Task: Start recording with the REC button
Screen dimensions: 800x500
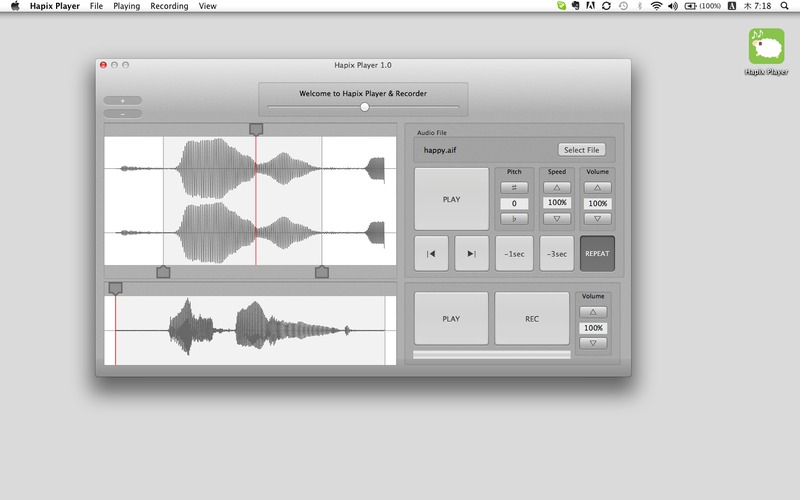Action: [532, 319]
